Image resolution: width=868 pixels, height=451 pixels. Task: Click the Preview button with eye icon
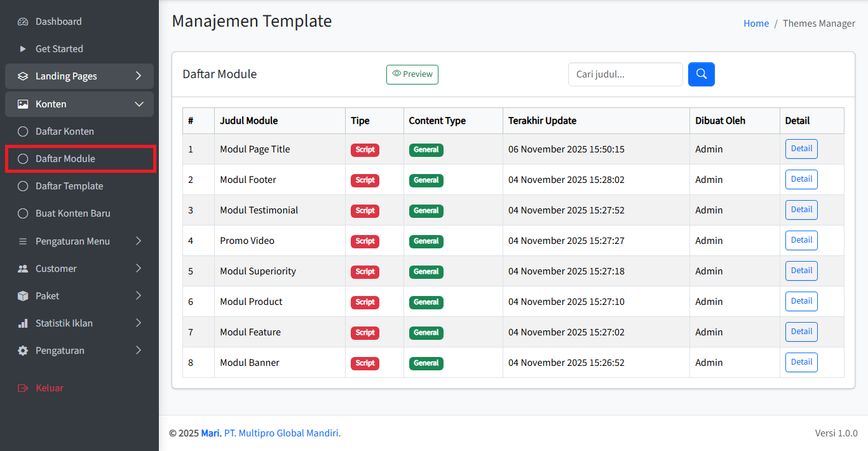tap(412, 74)
